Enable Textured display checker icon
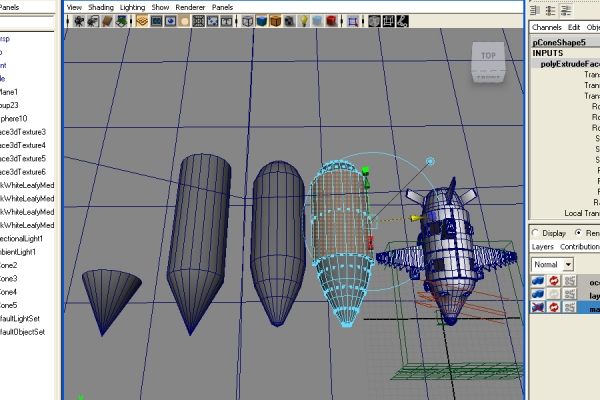The image size is (600, 400). point(290,21)
